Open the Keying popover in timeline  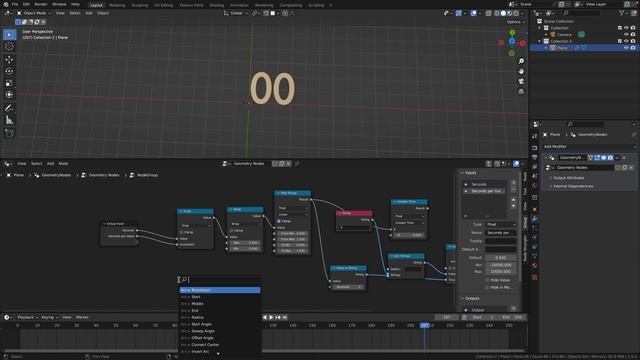coord(49,317)
